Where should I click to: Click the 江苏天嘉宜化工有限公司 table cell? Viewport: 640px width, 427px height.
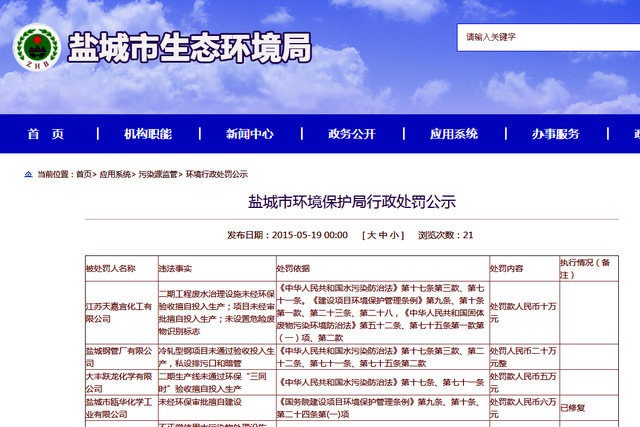point(118,311)
